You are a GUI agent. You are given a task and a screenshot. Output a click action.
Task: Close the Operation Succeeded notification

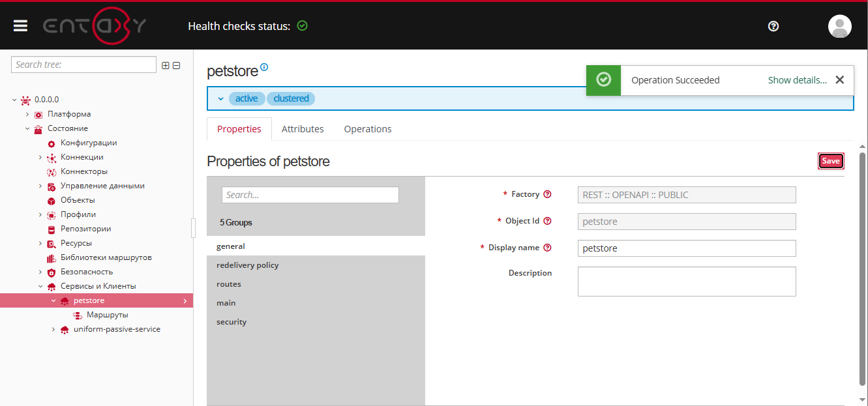click(839, 80)
